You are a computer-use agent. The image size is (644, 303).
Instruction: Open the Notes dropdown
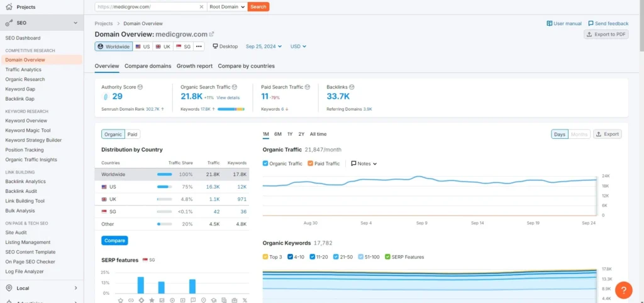coord(364,163)
